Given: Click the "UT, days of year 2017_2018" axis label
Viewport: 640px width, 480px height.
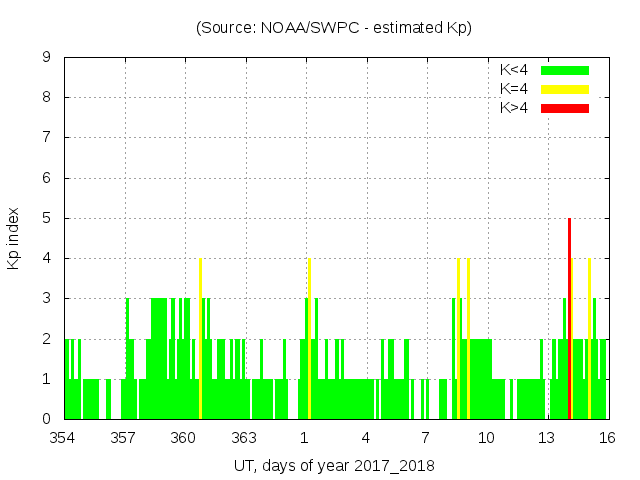Looking at the screenshot, I should 334,466.
